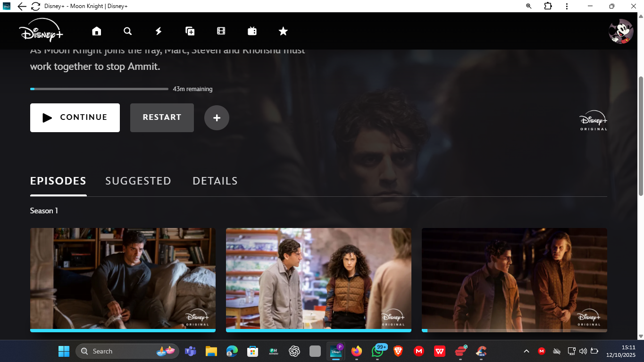Screen dimensions: 644x362
Task: Open the Movies film-strip icon
Action: click(x=221, y=31)
